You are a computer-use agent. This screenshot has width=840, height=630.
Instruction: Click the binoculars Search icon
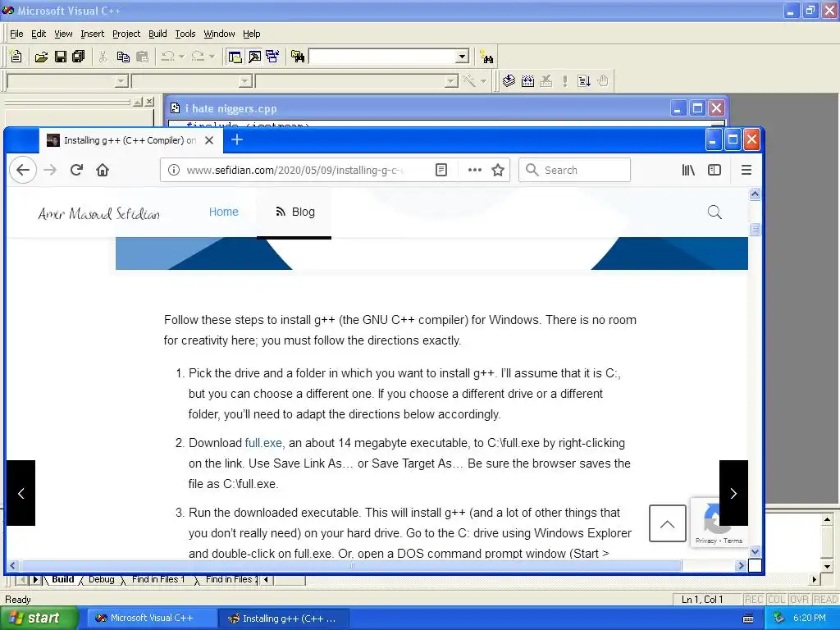(x=486, y=57)
